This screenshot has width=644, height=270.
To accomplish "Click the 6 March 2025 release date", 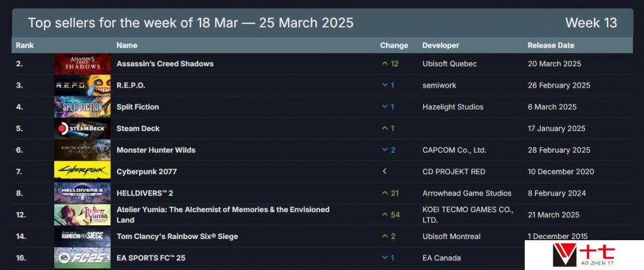I will (552, 107).
